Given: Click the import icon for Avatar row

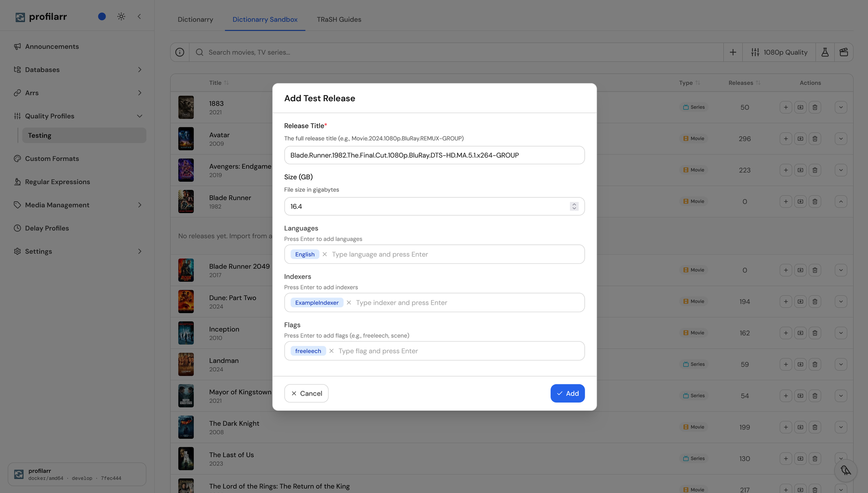Looking at the screenshot, I should pyautogui.click(x=800, y=139).
